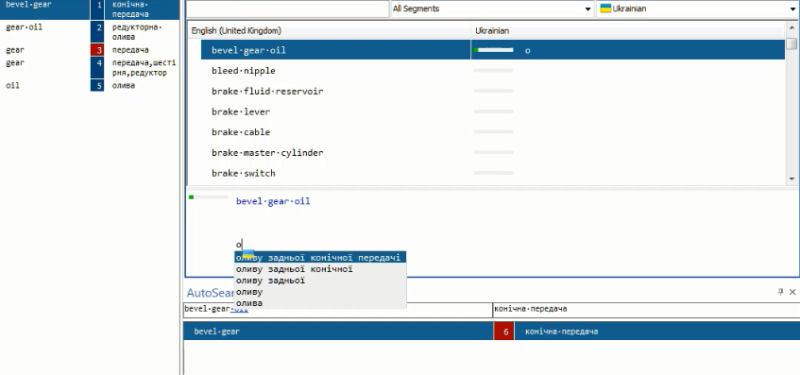Click the target edit field containing 'о'
Screen dimensions: 800x375
(x=238, y=244)
